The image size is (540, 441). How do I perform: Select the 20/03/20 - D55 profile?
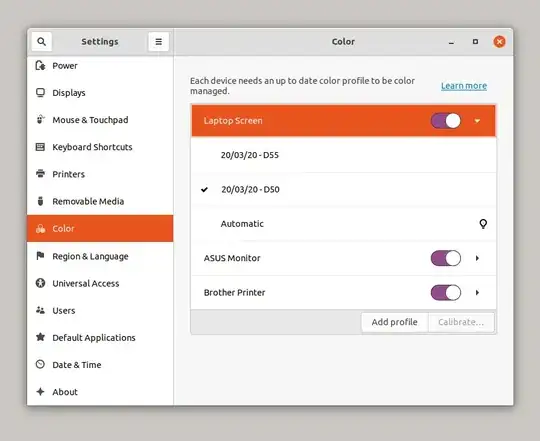pos(343,155)
